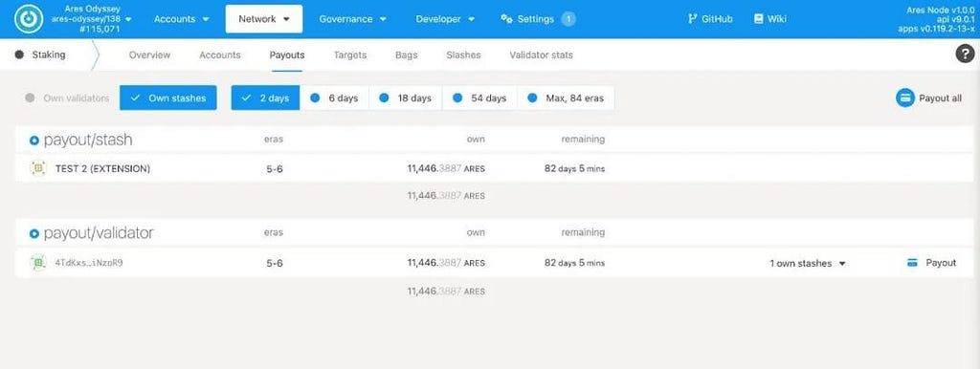Click the 4TdKxs…iNzoR9 validator identicon
980x369 pixels.
click(38, 263)
